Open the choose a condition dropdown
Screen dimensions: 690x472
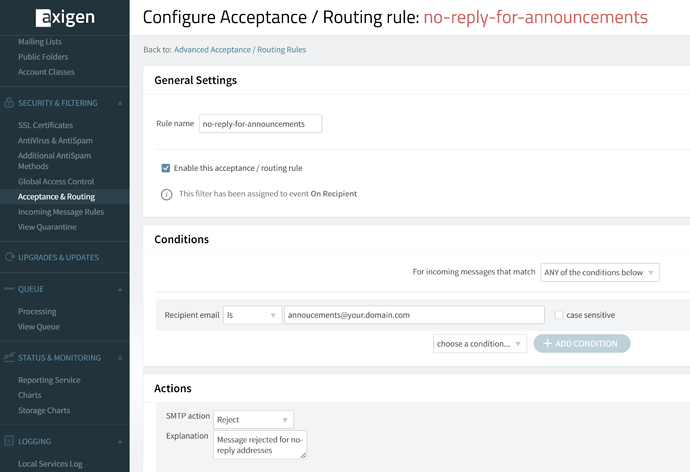[x=480, y=344]
